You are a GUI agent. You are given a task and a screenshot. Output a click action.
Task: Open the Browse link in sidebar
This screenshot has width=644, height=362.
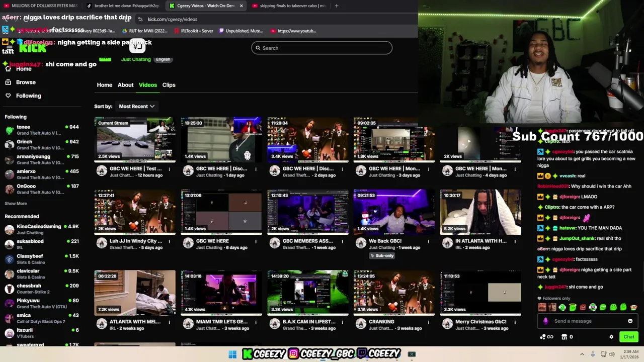click(x=26, y=82)
